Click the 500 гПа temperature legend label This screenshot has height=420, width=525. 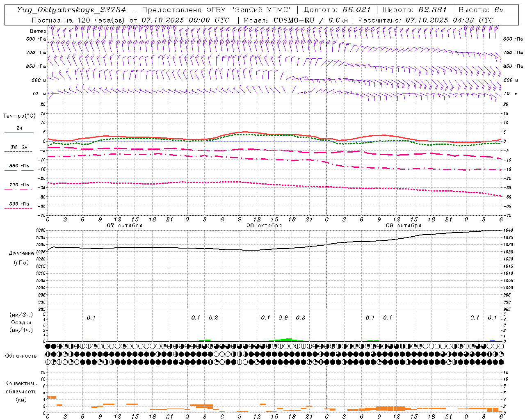[19, 204]
